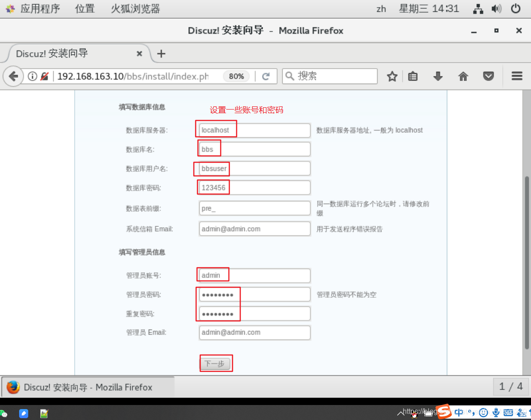531x420 pixels.
Task: Click the 80% zoom level indicator
Action: tap(236, 76)
